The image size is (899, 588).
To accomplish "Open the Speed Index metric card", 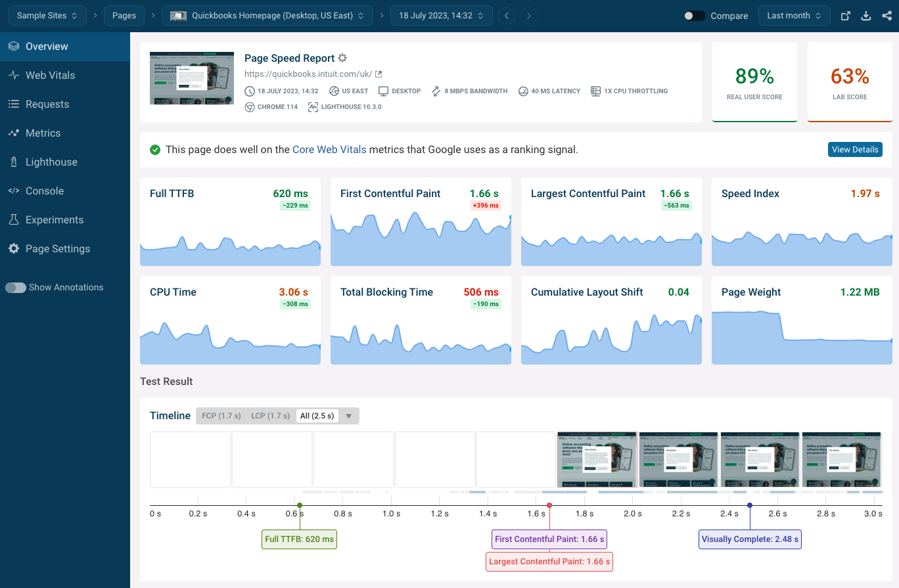I will [802, 221].
